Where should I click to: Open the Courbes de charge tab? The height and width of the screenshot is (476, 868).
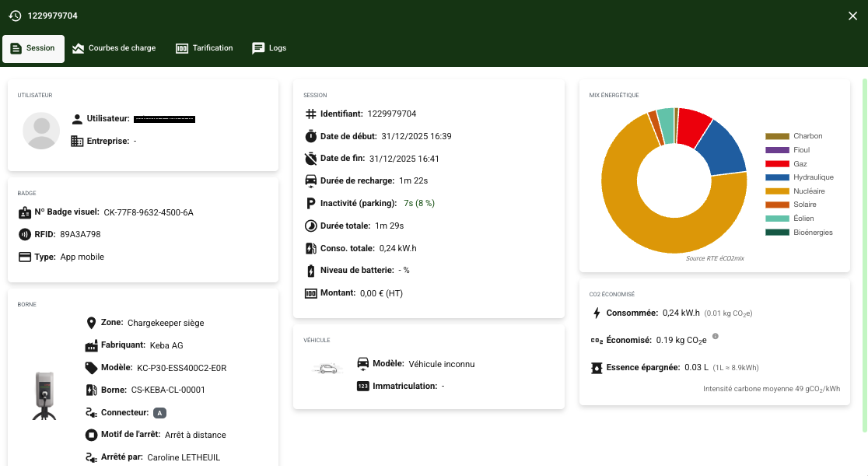point(114,48)
